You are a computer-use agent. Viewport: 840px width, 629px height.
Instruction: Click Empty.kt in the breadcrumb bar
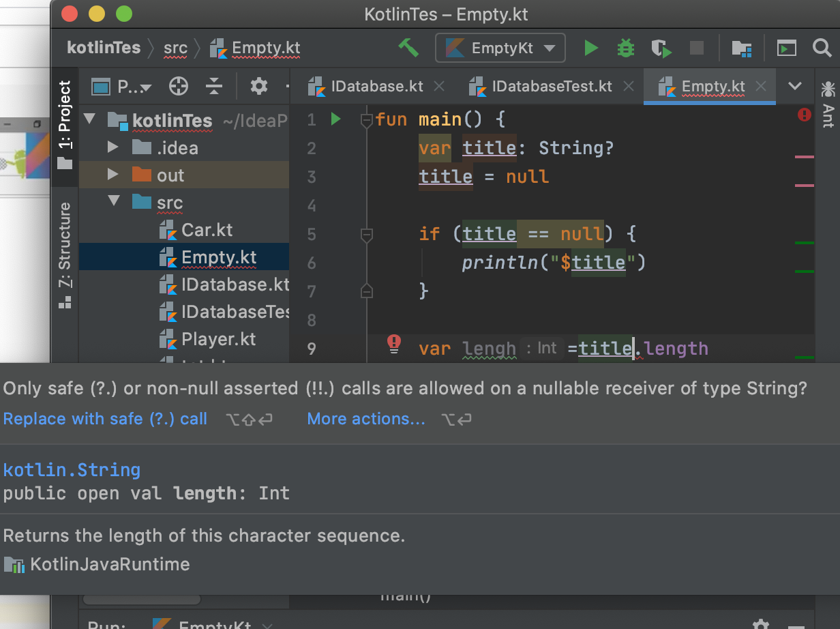coord(255,48)
